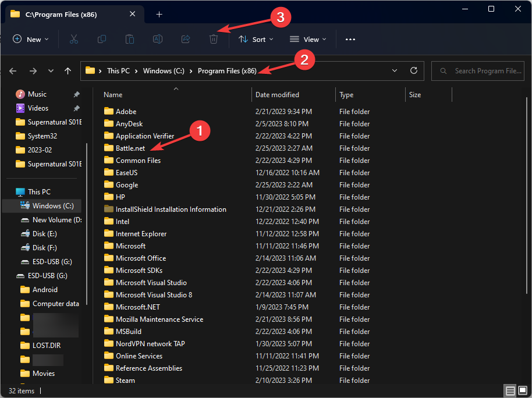Expand address bar history dropdown
Image resolution: width=532 pixels, height=398 pixels.
coord(395,70)
